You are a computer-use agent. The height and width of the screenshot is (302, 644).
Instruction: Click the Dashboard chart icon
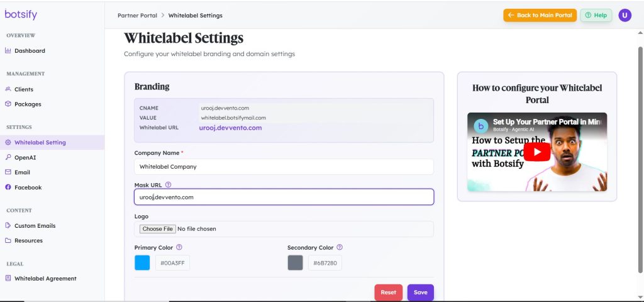tap(8, 50)
